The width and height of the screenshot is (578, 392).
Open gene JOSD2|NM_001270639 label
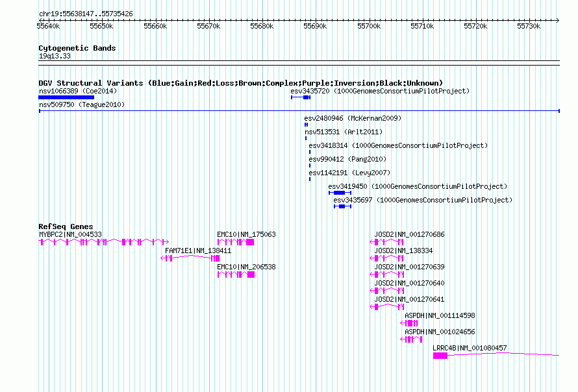(x=409, y=267)
